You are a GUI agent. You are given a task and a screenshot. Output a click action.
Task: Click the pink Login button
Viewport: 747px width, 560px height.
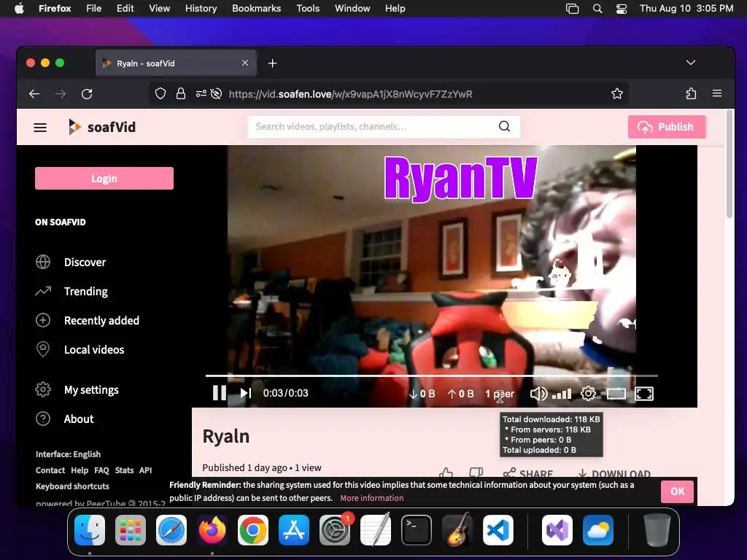[x=104, y=179]
